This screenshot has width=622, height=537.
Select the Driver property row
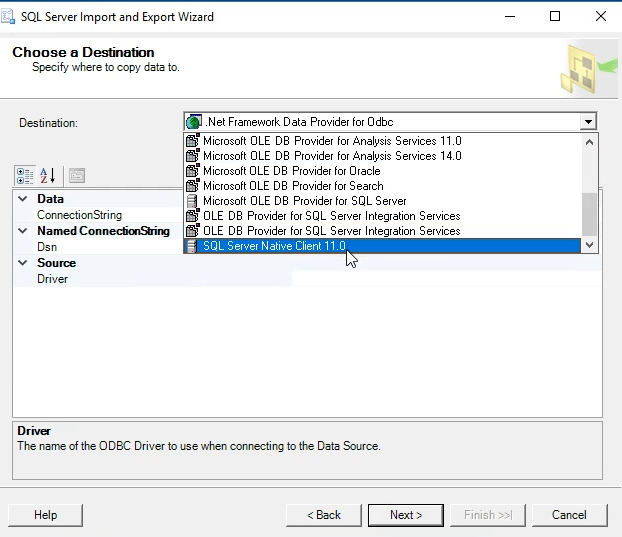click(x=307, y=279)
